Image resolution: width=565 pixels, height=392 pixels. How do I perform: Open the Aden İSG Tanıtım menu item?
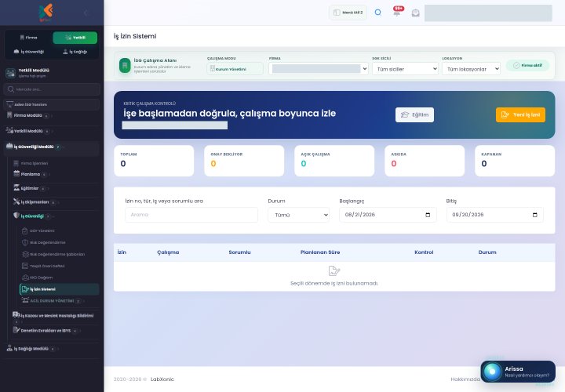point(52,104)
